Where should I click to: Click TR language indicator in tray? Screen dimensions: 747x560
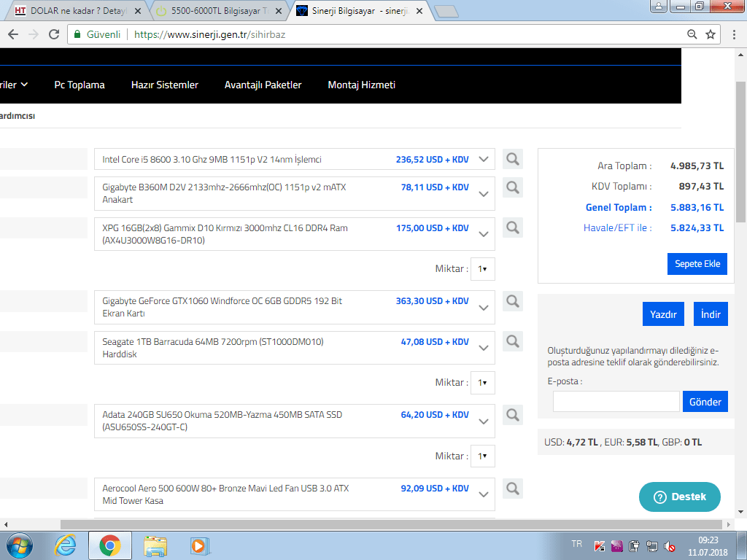pyautogui.click(x=576, y=543)
